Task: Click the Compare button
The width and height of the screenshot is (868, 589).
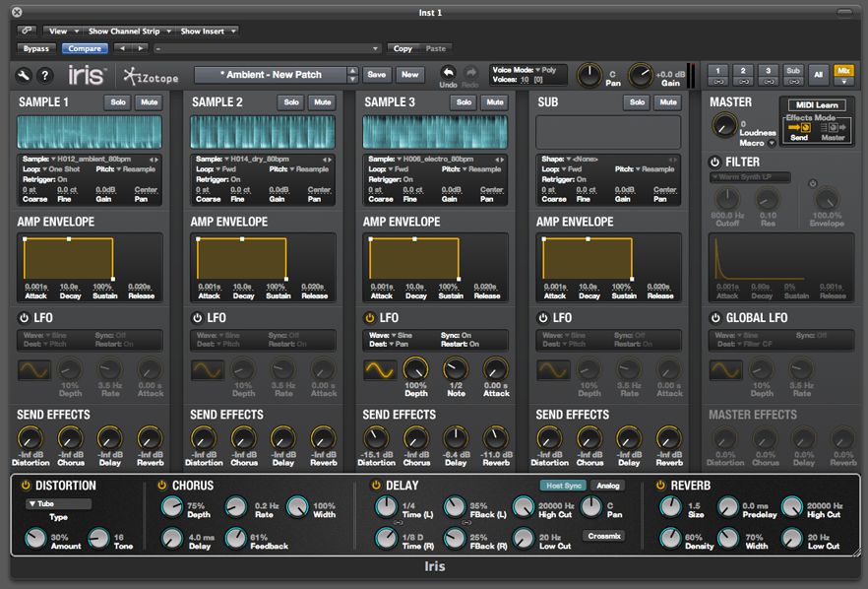Action: 85,49
